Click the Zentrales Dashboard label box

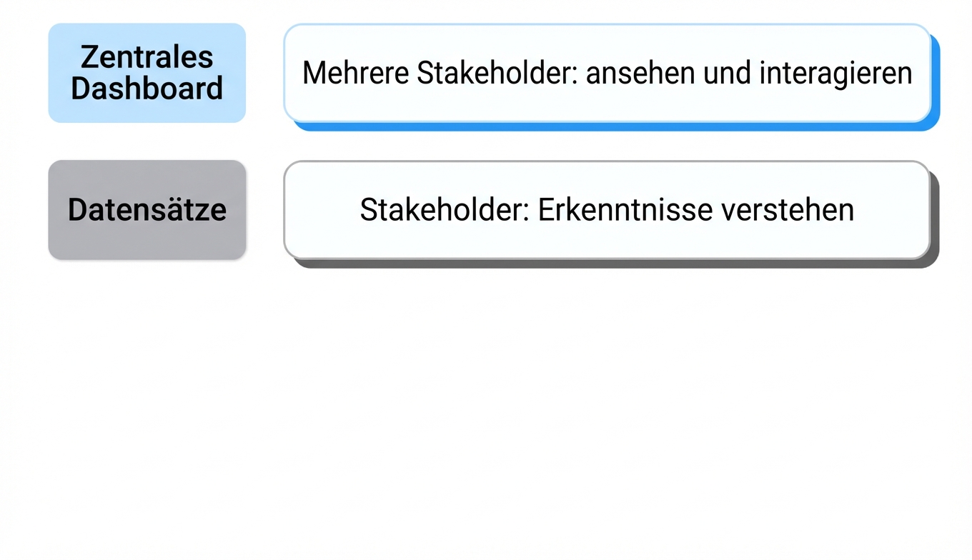(147, 73)
